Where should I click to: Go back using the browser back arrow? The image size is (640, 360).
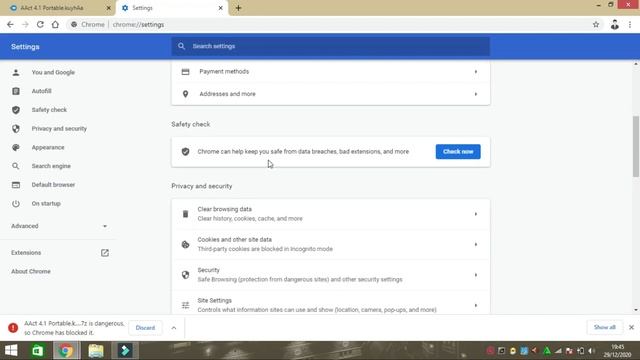click(10, 24)
